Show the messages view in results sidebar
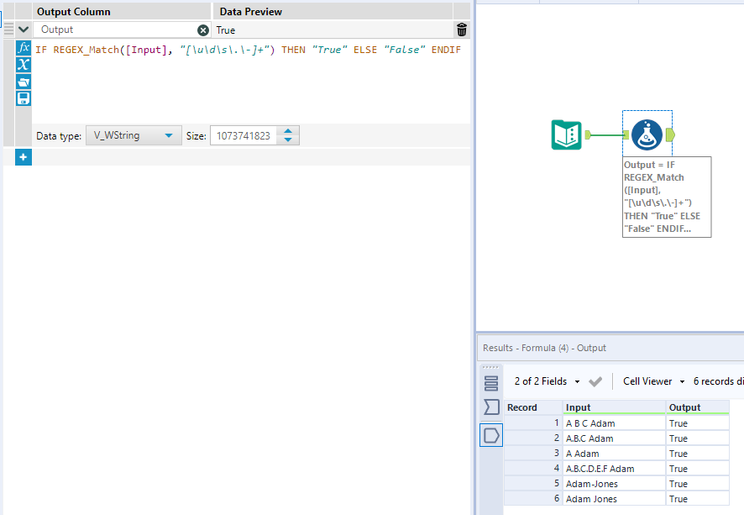The width and height of the screenshot is (744, 515). click(x=491, y=383)
